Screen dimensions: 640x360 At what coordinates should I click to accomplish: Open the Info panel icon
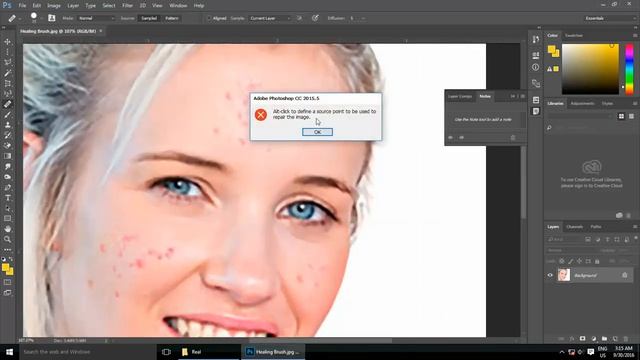click(x=536, y=67)
